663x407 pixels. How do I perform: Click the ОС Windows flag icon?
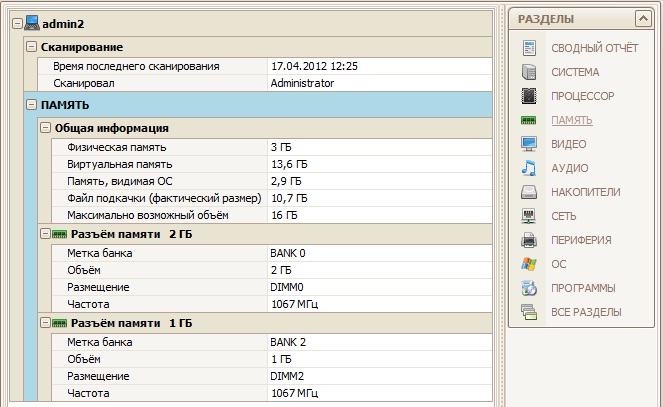[x=529, y=264]
